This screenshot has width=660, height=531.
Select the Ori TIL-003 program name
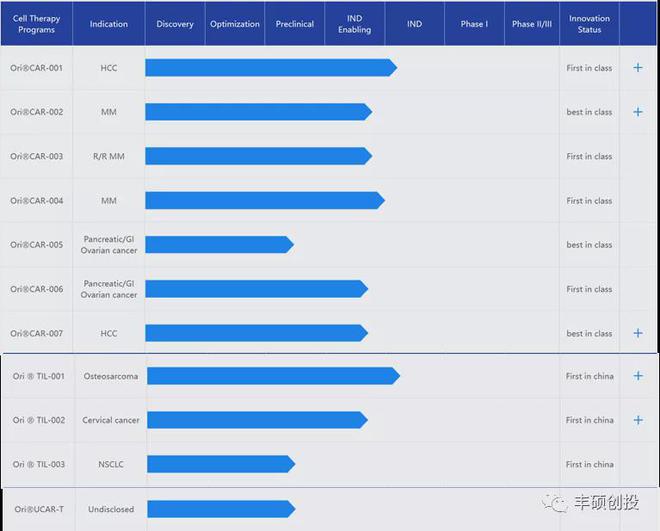(39, 464)
